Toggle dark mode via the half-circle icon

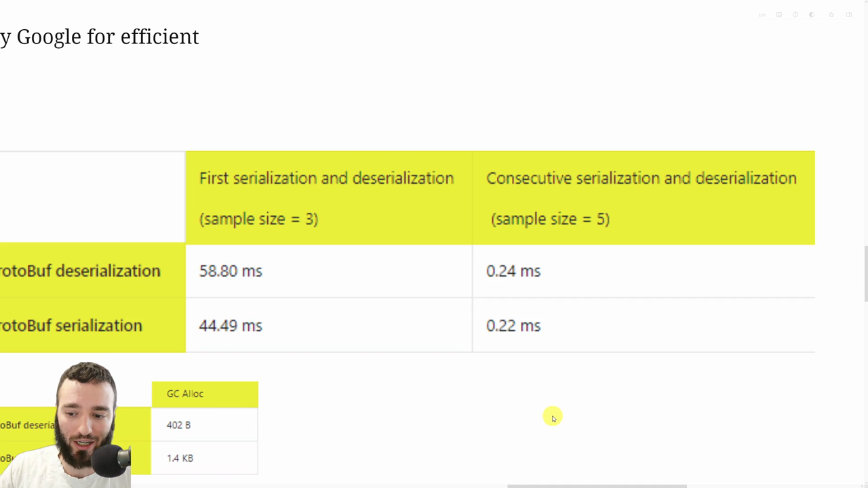(x=811, y=15)
